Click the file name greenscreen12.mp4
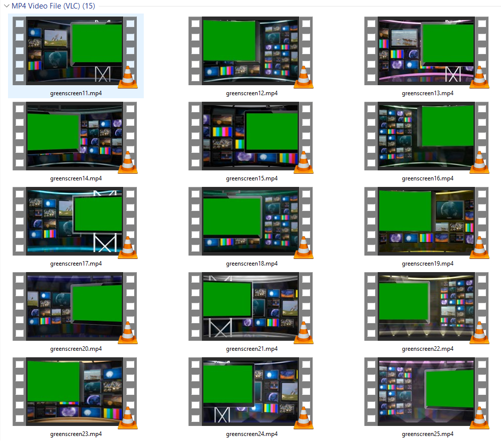The height and width of the screenshot is (448, 501). click(x=252, y=93)
